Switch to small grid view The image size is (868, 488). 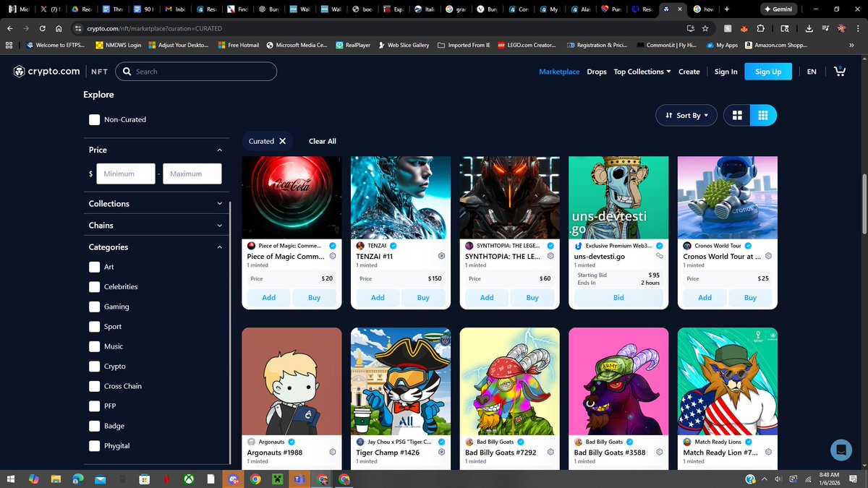click(763, 115)
